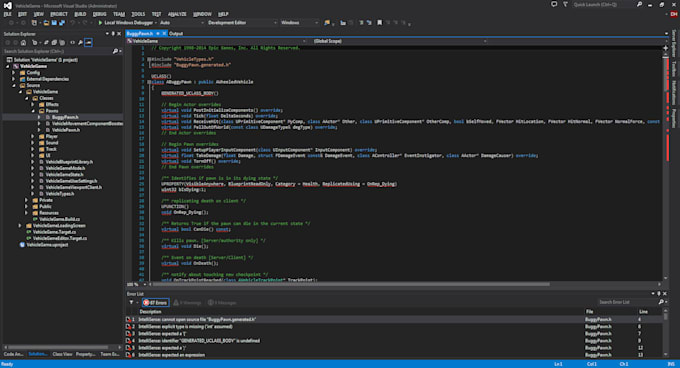680x368 pixels.
Task: Click the Collapse All icon in Solution Explorer
Action: coord(54,42)
